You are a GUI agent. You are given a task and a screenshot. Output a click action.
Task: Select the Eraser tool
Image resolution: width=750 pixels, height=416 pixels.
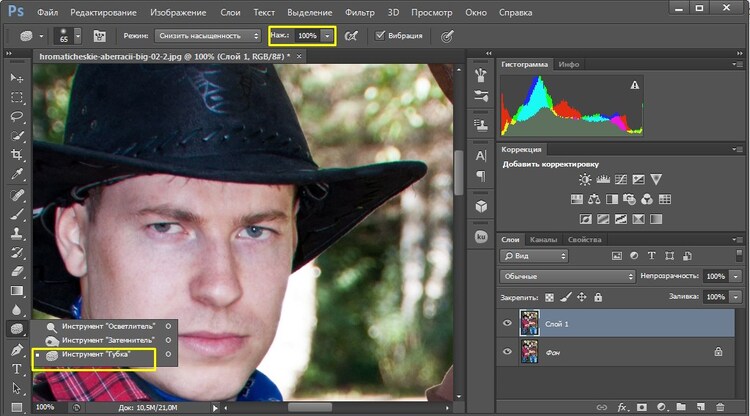[17, 270]
